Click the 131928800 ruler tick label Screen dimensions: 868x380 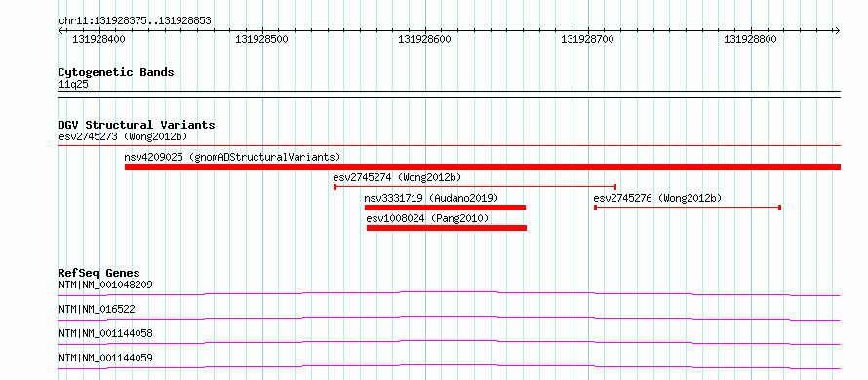pyautogui.click(x=750, y=40)
